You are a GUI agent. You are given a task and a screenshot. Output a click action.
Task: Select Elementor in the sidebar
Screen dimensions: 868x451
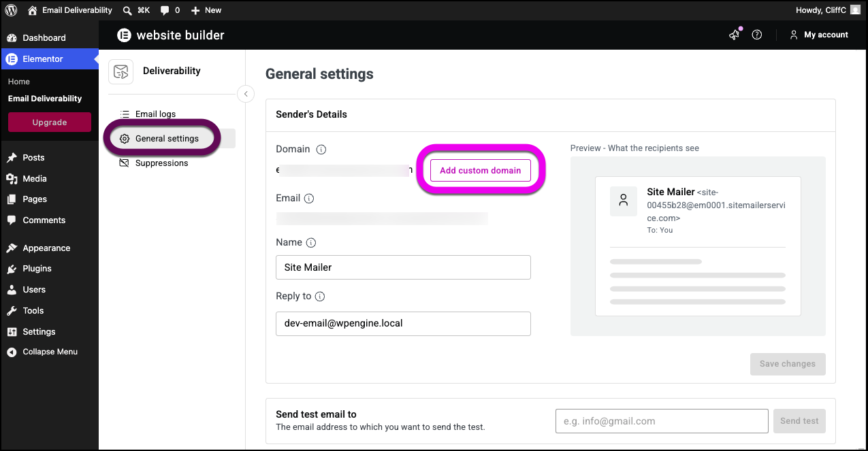(x=49, y=59)
